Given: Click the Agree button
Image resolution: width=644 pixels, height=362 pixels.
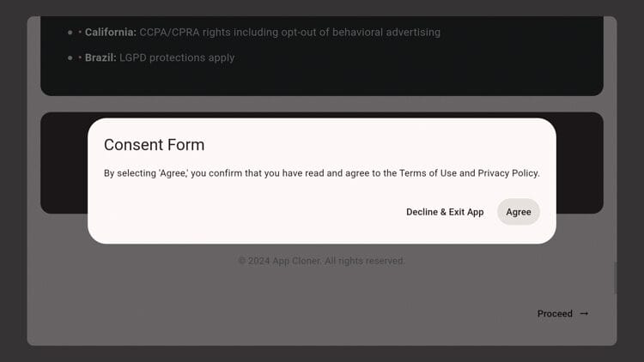Looking at the screenshot, I should pos(518,212).
